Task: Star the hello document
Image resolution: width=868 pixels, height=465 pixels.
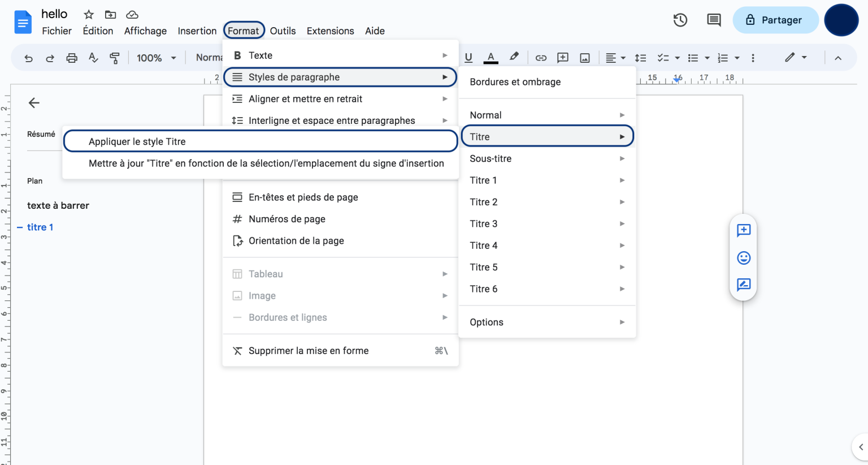Action: click(x=88, y=14)
